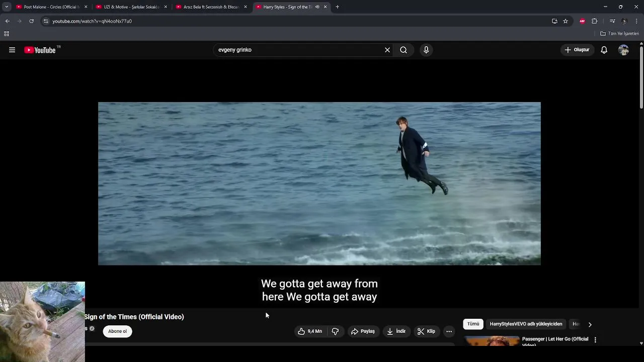The width and height of the screenshot is (644, 362).
Task: Close the Arsız Bela tab
Action: point(246,7)
